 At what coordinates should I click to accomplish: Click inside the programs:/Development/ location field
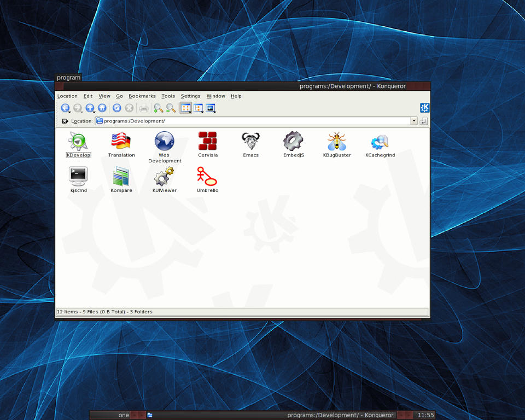[253, 121]
